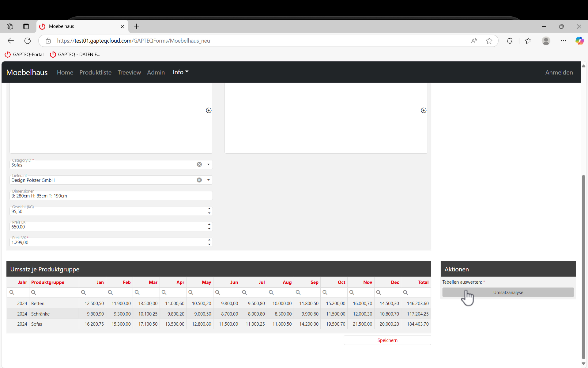Click search icon under Produktgruppe column
The height and width of the screenshot is (368, 588).
pos(34,292)
